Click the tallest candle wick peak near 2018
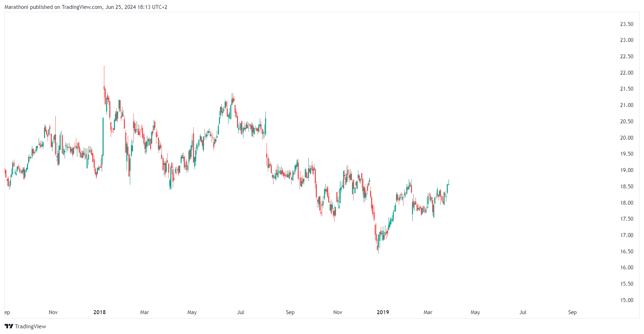644x334 pixels. pos(104,66)
